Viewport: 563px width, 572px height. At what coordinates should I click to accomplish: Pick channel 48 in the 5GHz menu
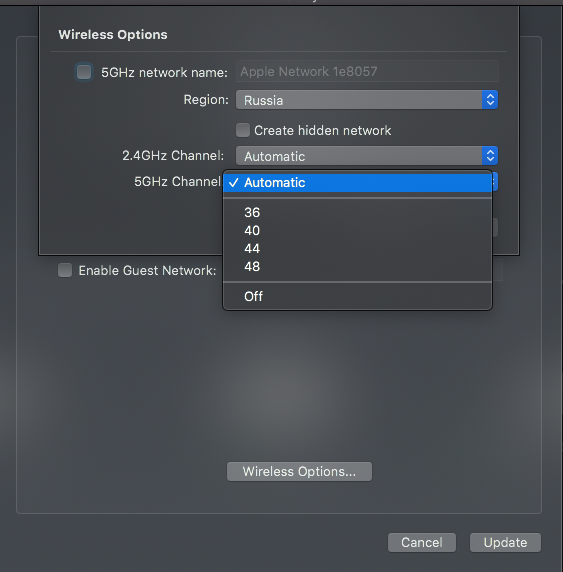tap(358, 267)
